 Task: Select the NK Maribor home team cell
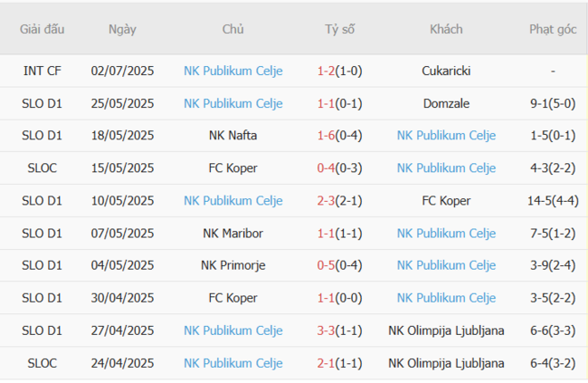[232, 234]
